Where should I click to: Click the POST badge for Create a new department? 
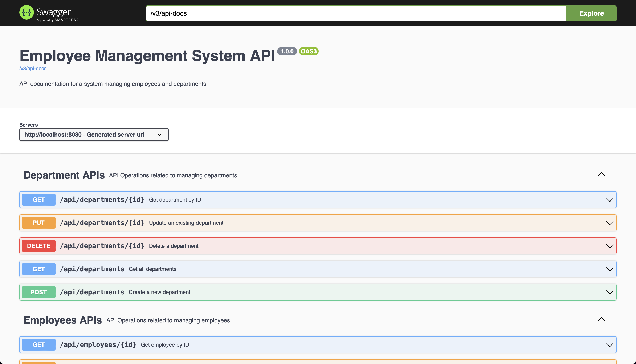(38, 292)
